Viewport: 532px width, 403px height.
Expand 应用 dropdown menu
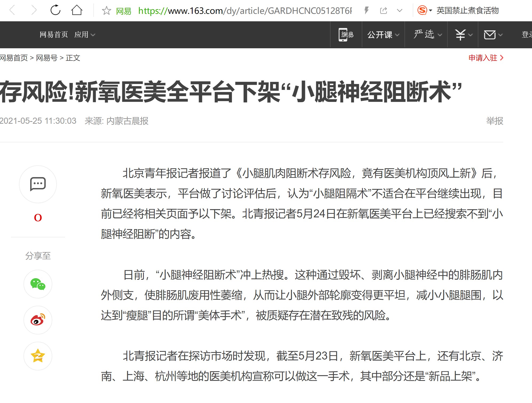pyautogui.click(x=85, y=35)
